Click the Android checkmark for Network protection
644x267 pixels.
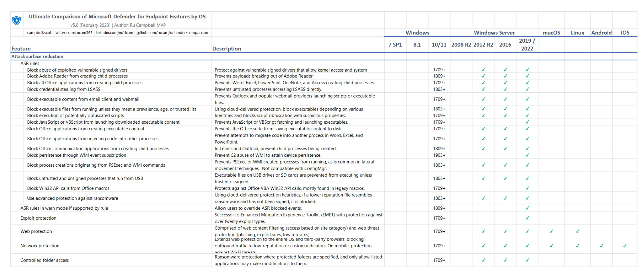point(602,246)
